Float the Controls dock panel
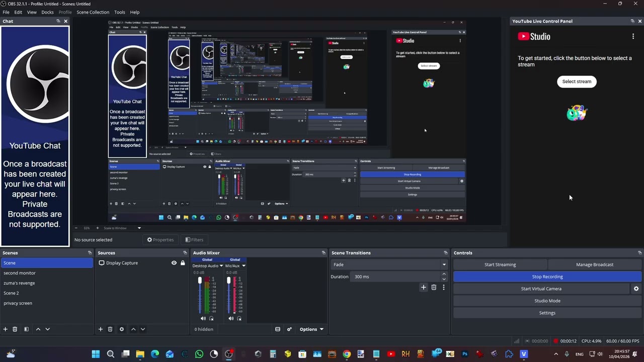This screenshot has width=644, height=362. (640, 253)
